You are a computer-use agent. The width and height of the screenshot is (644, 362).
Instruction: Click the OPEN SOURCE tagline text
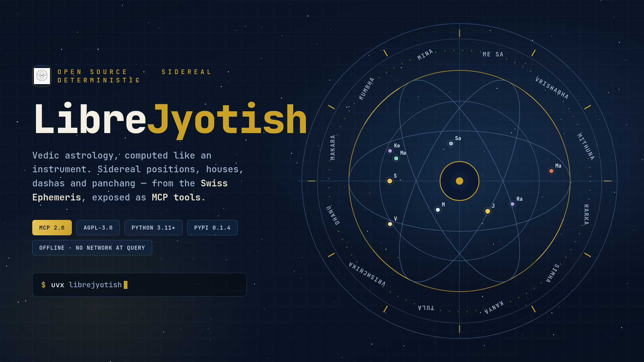pos(92,72)
